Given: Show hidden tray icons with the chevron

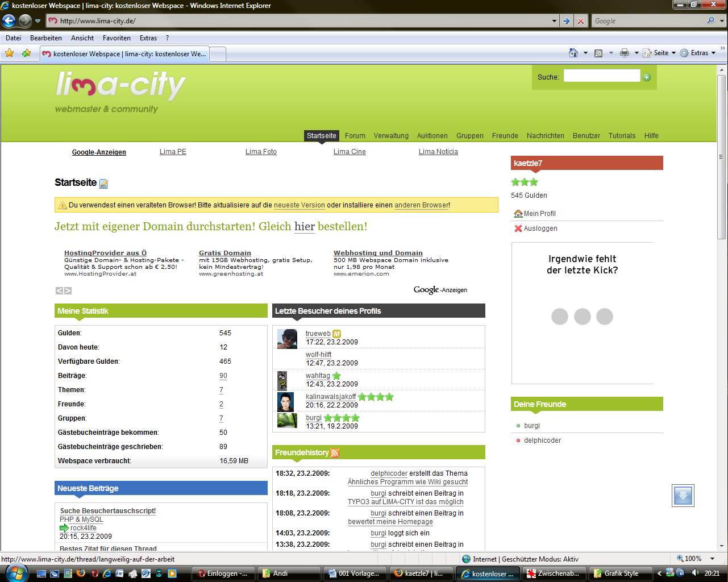Looking at the screenshot, I should tap(659, 573).
